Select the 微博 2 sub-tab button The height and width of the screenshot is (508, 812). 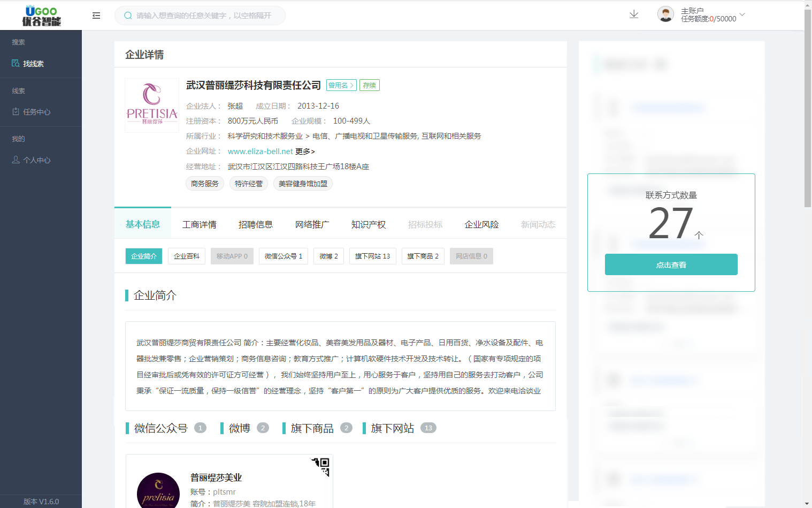pos(329,256)
